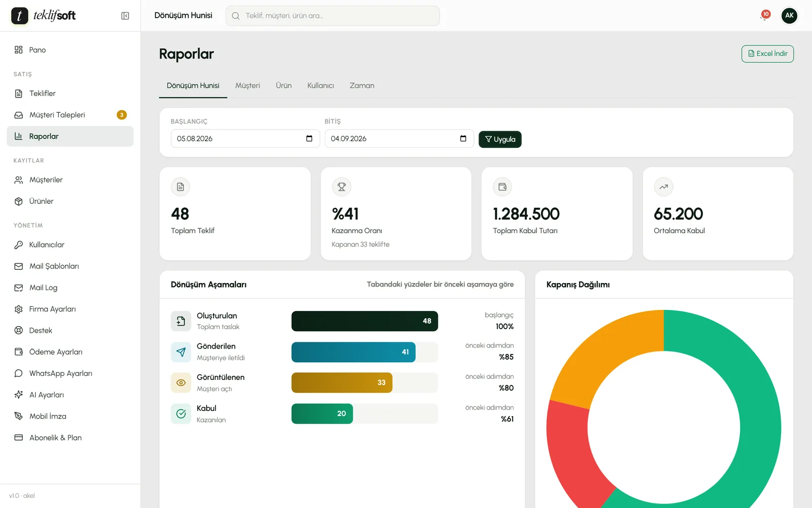Open the Pano dashboard
Viewport: 812px width, 508px height.
click(70, 50)
